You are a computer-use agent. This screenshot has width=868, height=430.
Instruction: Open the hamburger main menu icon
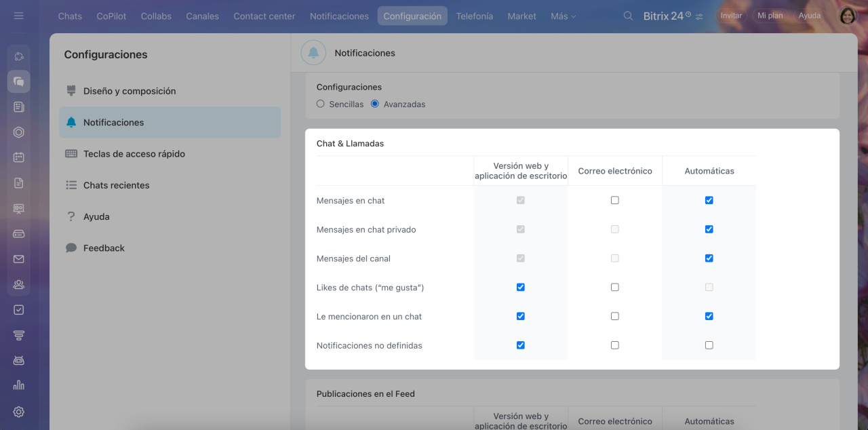click(18, 16)
